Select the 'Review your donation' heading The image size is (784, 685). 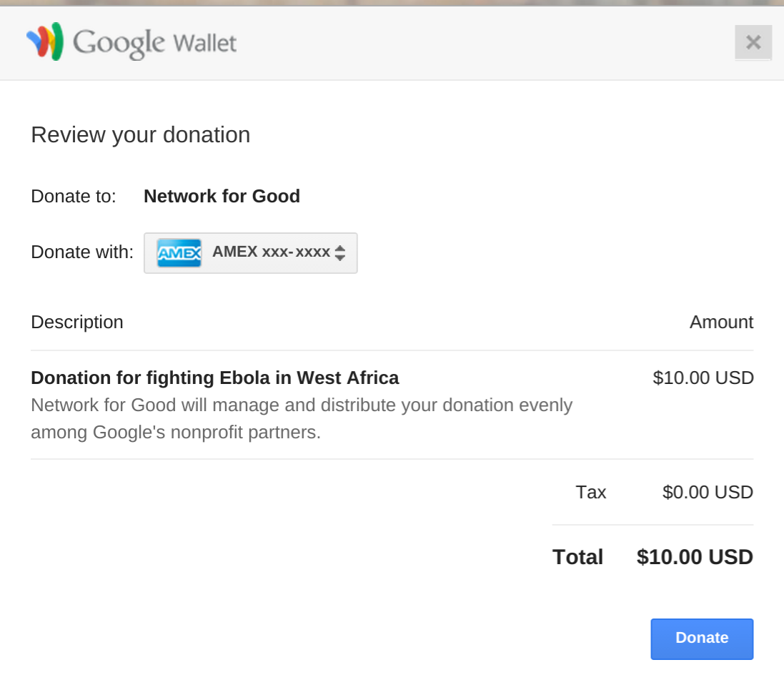click(140, 134)
